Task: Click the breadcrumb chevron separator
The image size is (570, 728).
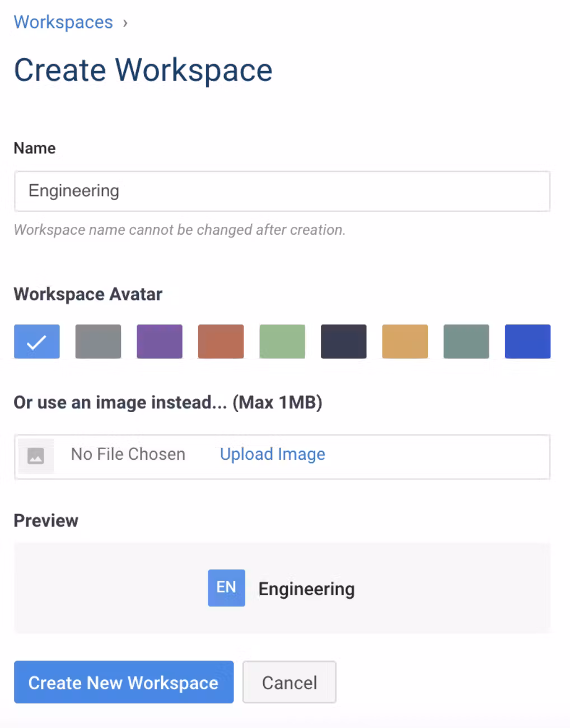Action: click(125, 23)
